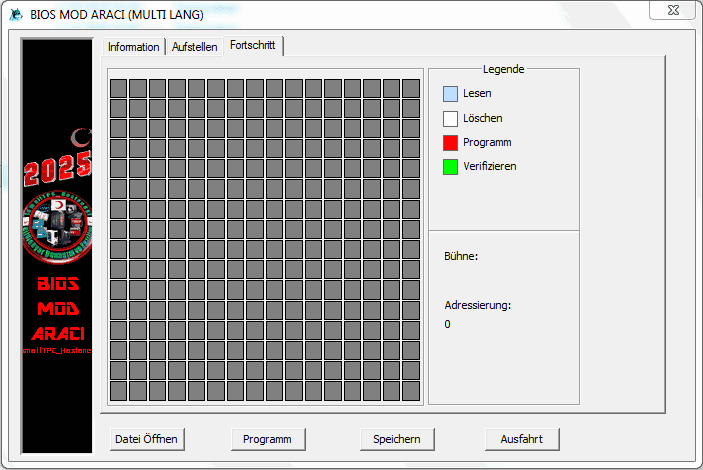This screenshot has width=703, height=470.
Task: Click the circular emblem in the sidebar banner
Action: [x=57, y=222]
